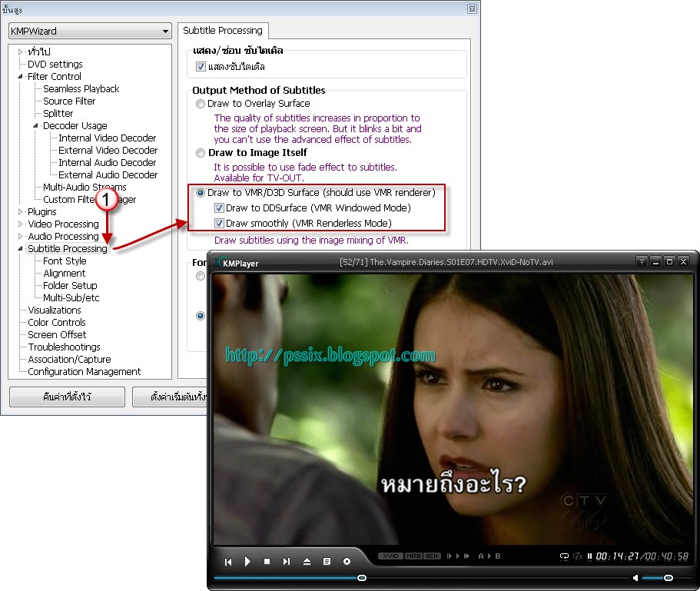Set A-B repeat end point B
The width and height of the screenshot is (700, 591).
(x=498, y=556)
